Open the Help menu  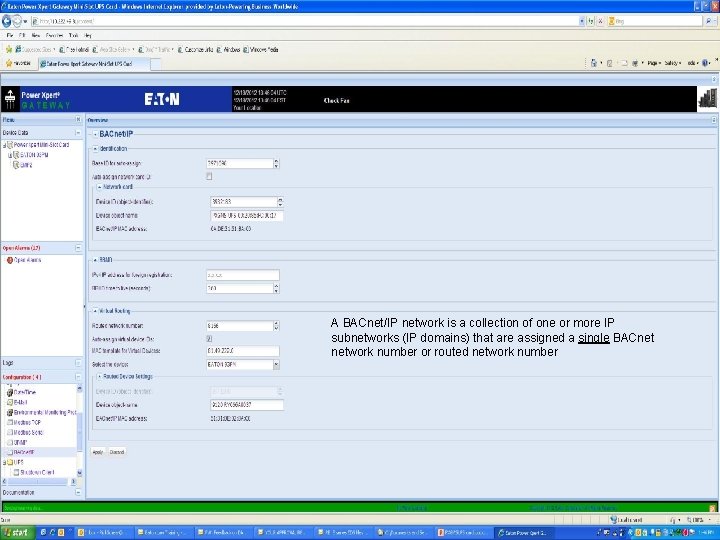pos(88,35)
